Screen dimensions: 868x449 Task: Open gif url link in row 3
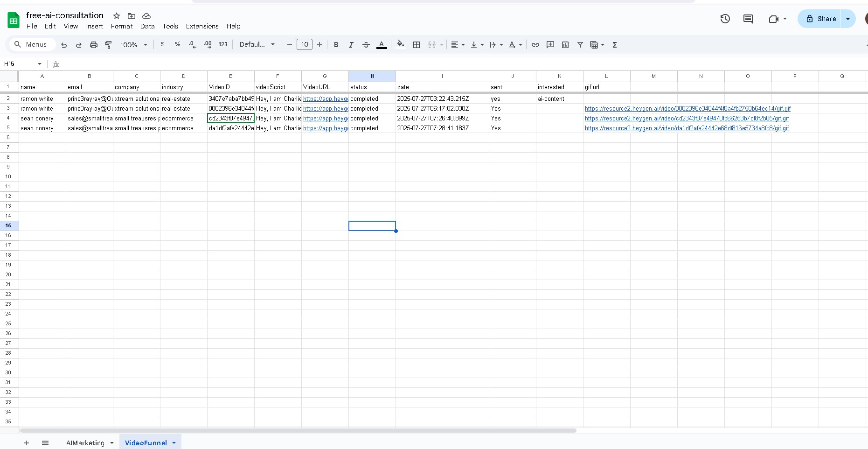tap(687, 109)
